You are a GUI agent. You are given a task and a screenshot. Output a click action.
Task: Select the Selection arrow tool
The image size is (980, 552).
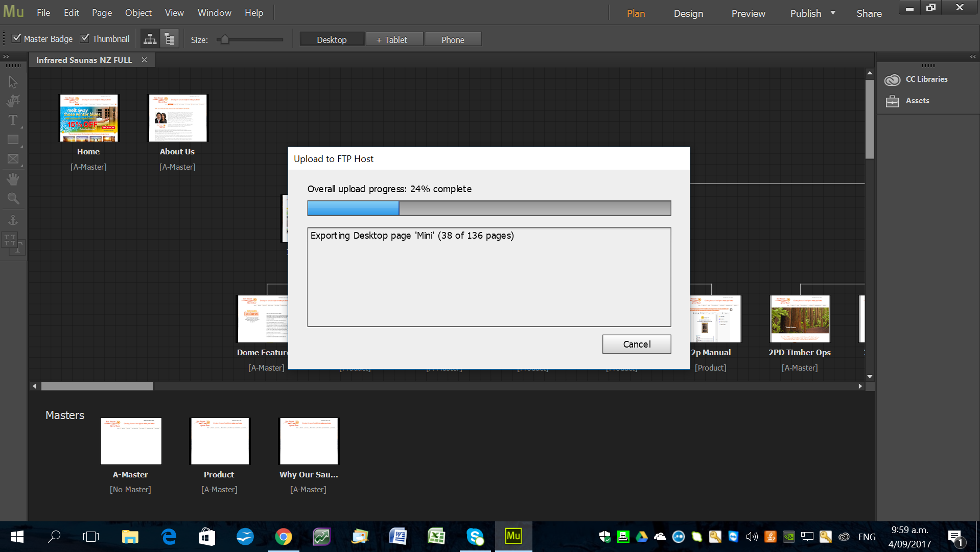(x=13, y=82)
